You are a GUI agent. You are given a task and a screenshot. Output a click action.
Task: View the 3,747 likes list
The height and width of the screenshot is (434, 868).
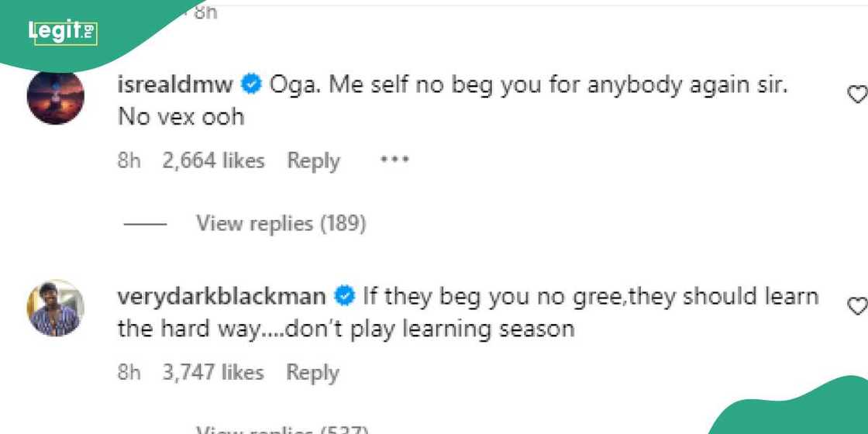(x=213, y=372)
